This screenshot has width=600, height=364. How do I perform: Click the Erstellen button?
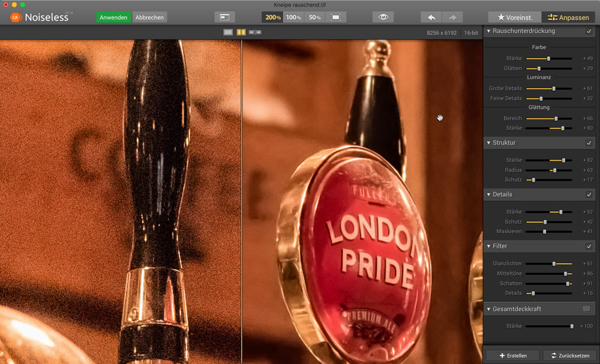tap(513, 356)
